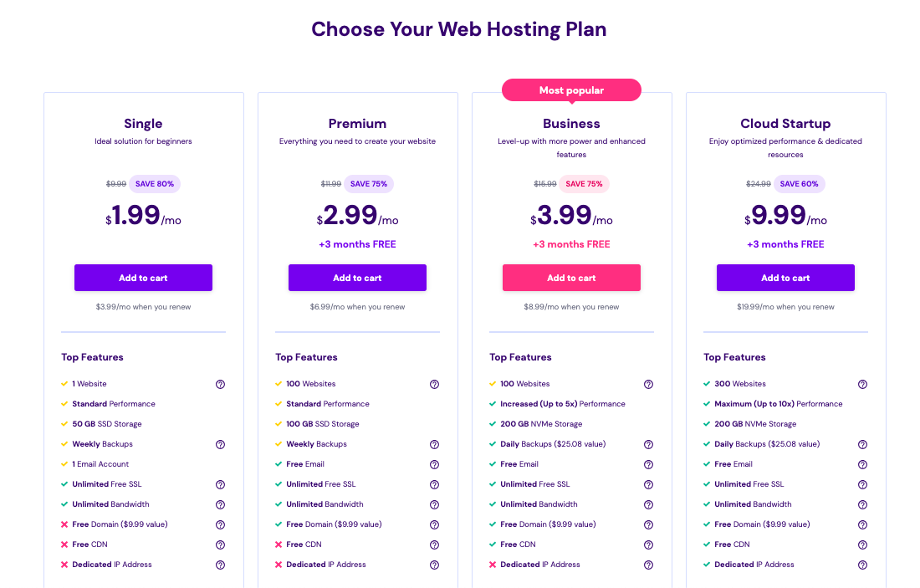Image resolution: width=920 pixels, height=588 pixels.
Task: Open info icon for Business Free CDN
Action: (648, 545)
